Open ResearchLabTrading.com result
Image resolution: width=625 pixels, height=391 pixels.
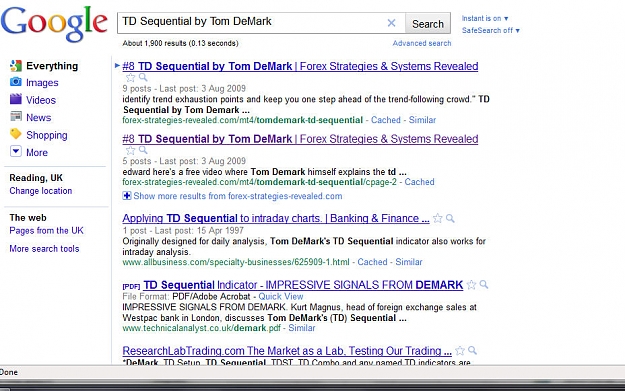[x=287, y=351]
